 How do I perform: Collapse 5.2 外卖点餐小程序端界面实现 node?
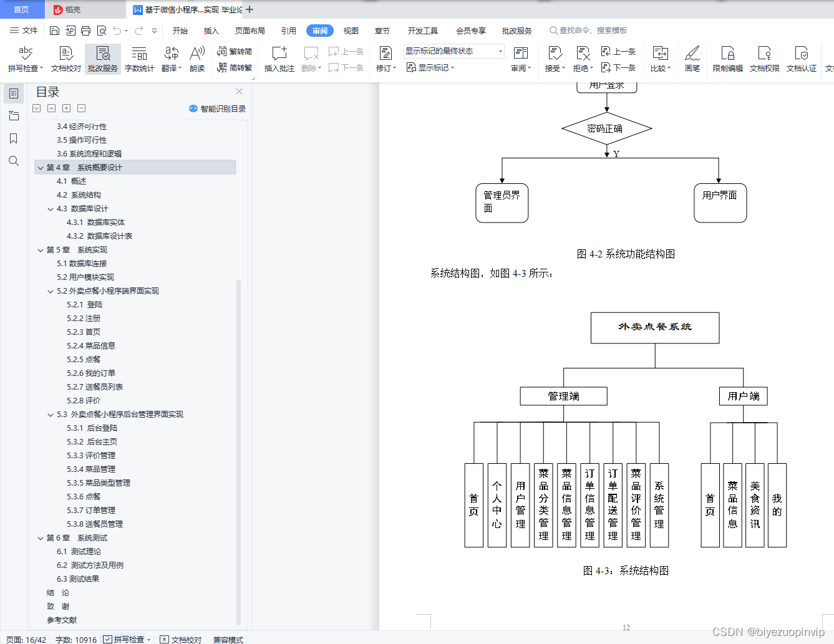[x=51, y=291]
